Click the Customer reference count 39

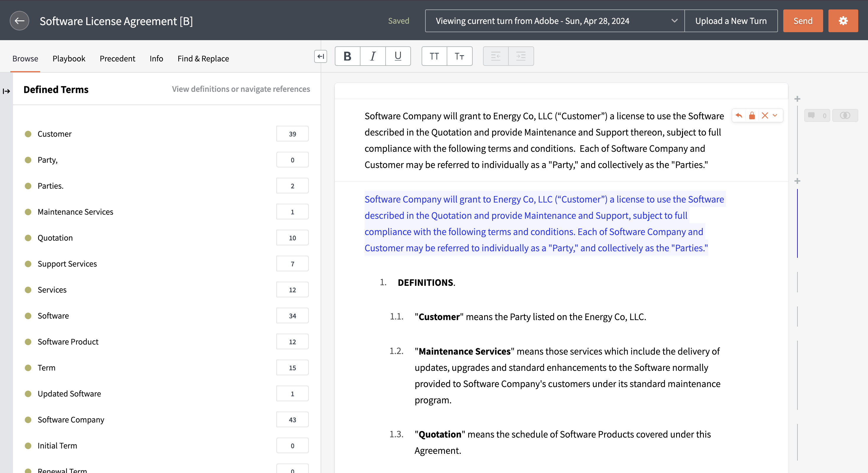click(293, 134)
